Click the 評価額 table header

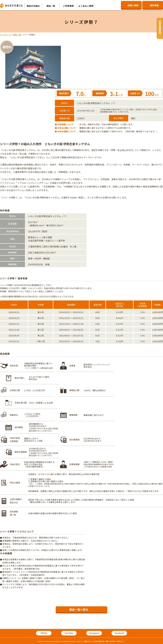click(157, 305)
